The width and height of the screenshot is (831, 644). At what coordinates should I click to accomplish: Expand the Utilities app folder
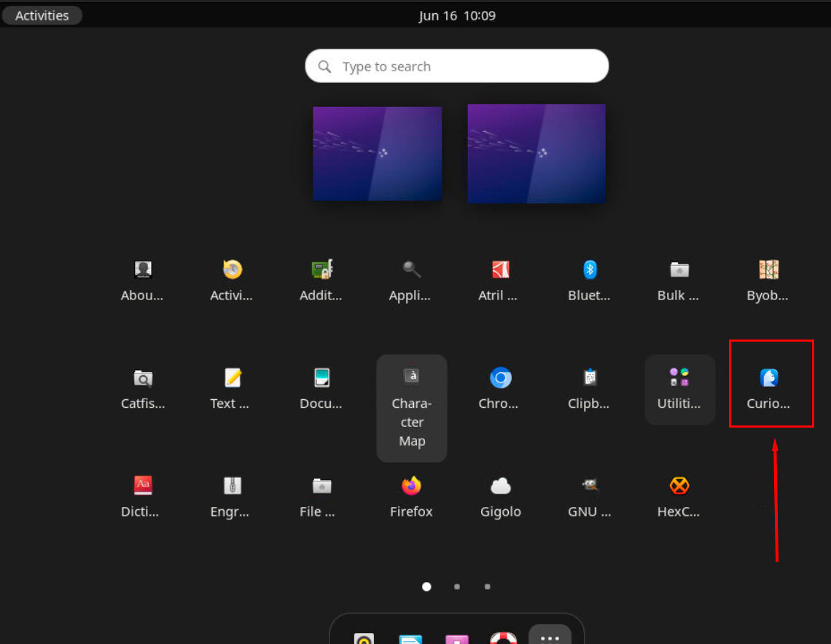tap(679, 378)
